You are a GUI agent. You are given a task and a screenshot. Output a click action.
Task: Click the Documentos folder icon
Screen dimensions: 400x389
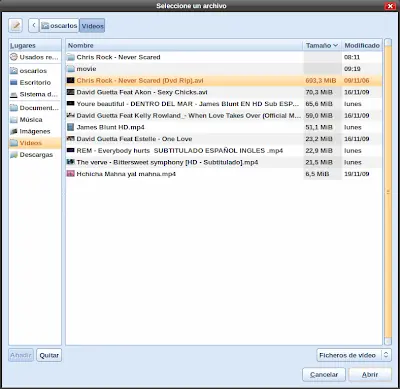[x=14, y=108]
